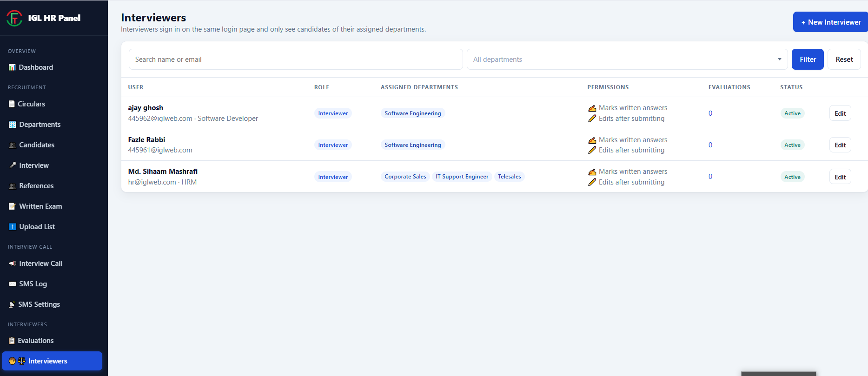Click the Assigned Departments column header
The image size is (868, 376).
click(419, 87)
